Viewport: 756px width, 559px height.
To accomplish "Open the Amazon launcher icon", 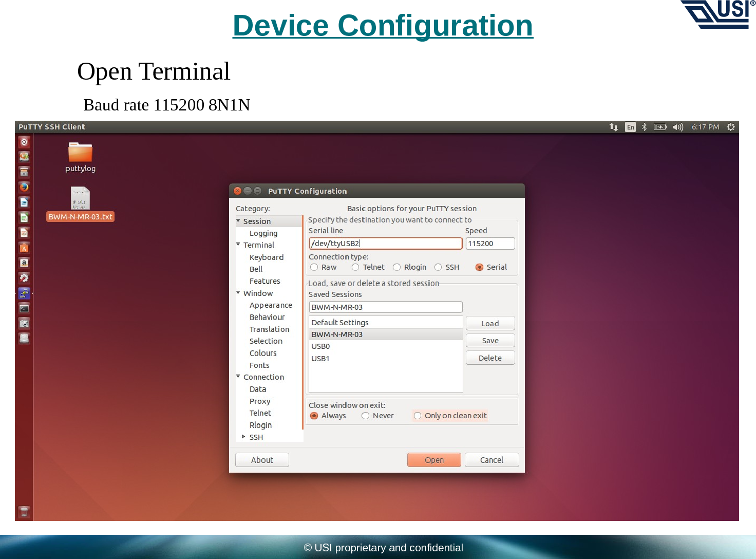I will 24,263.
